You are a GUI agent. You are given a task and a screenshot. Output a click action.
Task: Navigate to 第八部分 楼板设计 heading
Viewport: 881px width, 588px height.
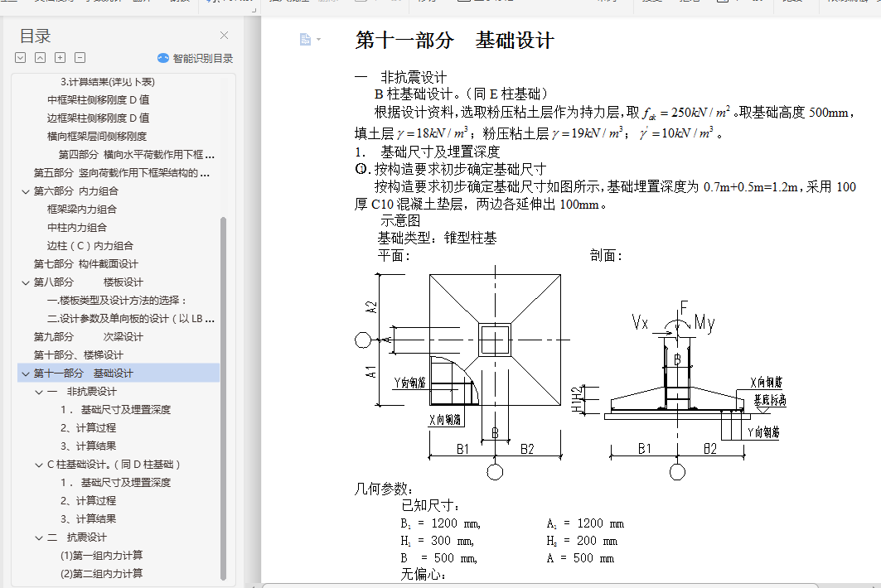pyautogui.click(x=88, y=282)
